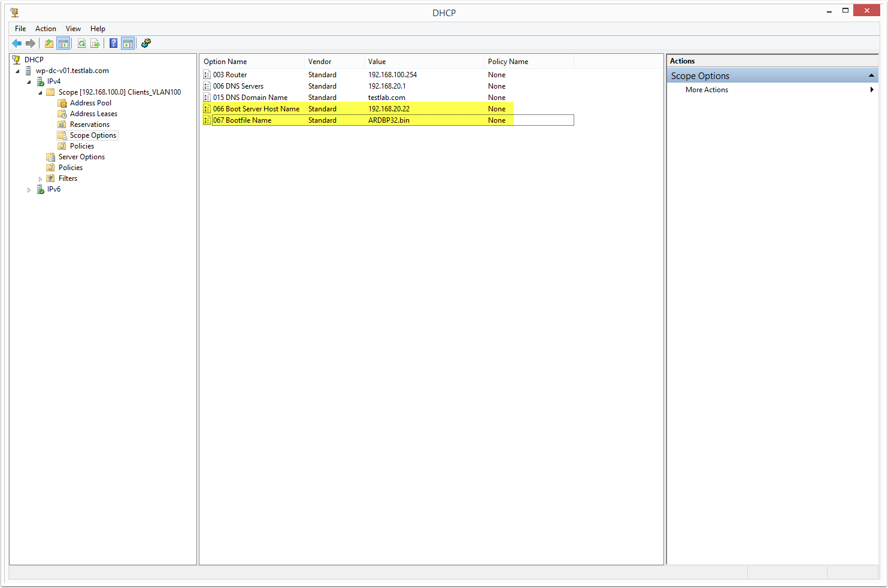This screenshot has height=588, width=888.
Task: Click the icon of 006 DNS Servers option
Action: [207, 86]
